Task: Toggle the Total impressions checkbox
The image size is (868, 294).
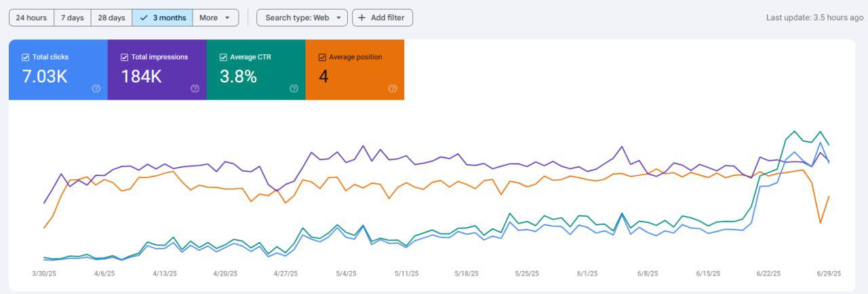Action: 125,58
